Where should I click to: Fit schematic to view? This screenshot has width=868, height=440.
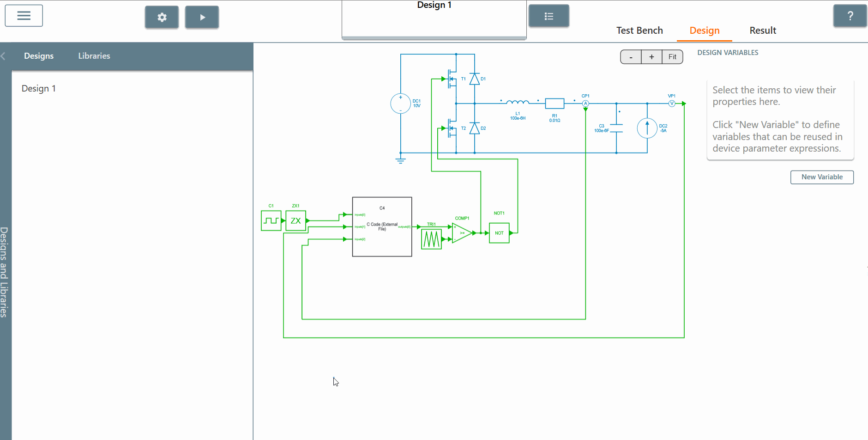point(672,57)
